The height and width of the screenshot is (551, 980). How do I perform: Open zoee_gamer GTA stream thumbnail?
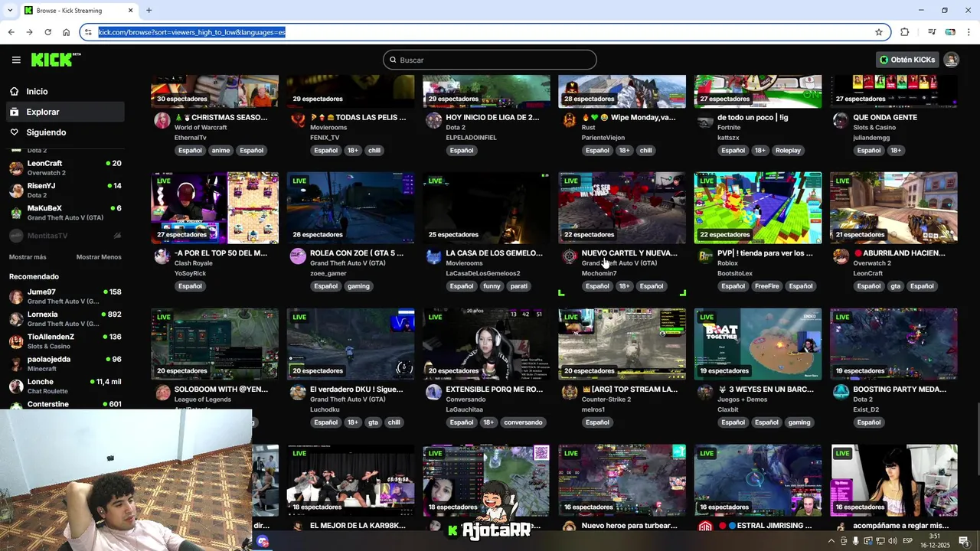point(351,207)
